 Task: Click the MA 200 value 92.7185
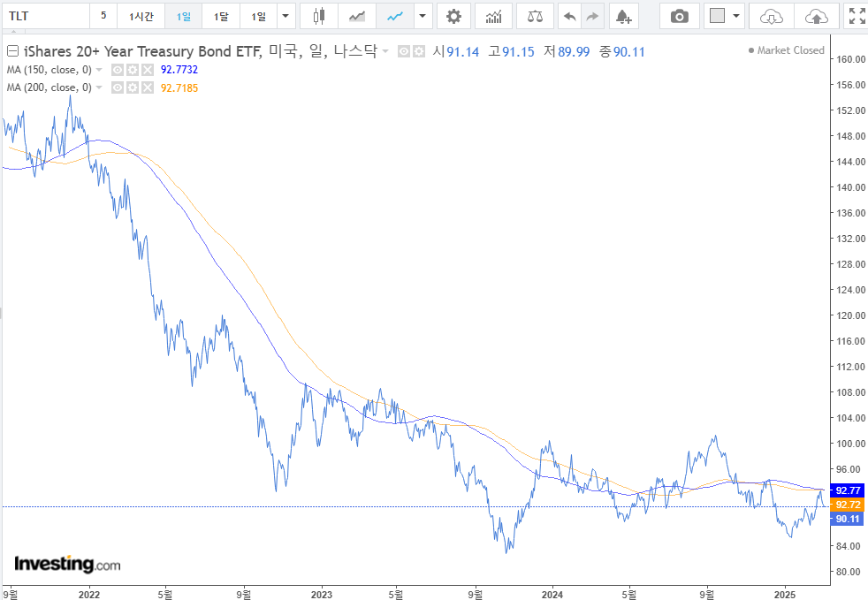pyautogui.click(x=179, y=87)
